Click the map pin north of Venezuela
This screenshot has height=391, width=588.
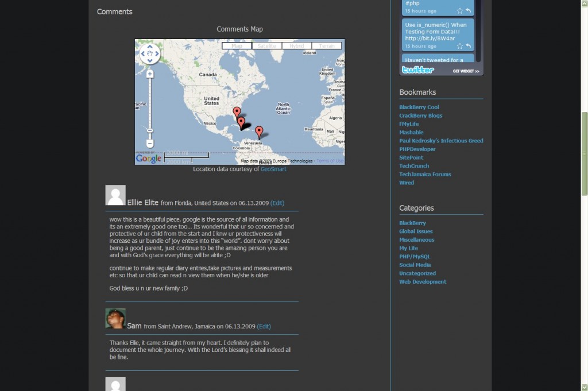(x=259, y=131)
